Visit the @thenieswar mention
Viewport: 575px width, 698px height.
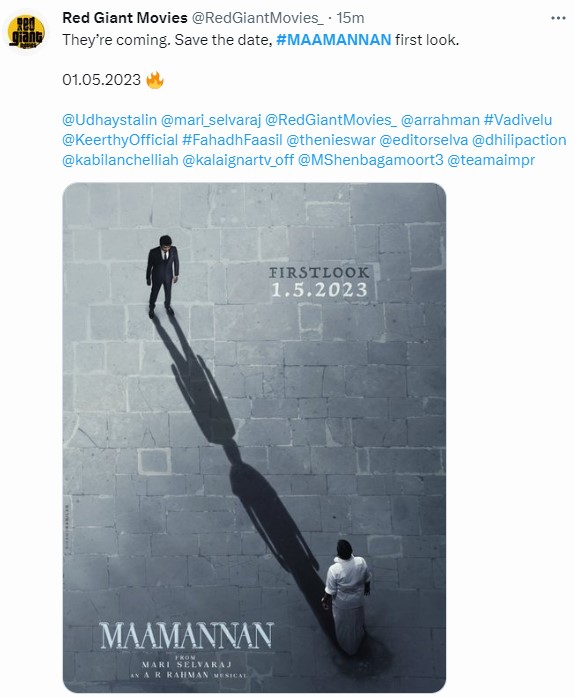331,140
